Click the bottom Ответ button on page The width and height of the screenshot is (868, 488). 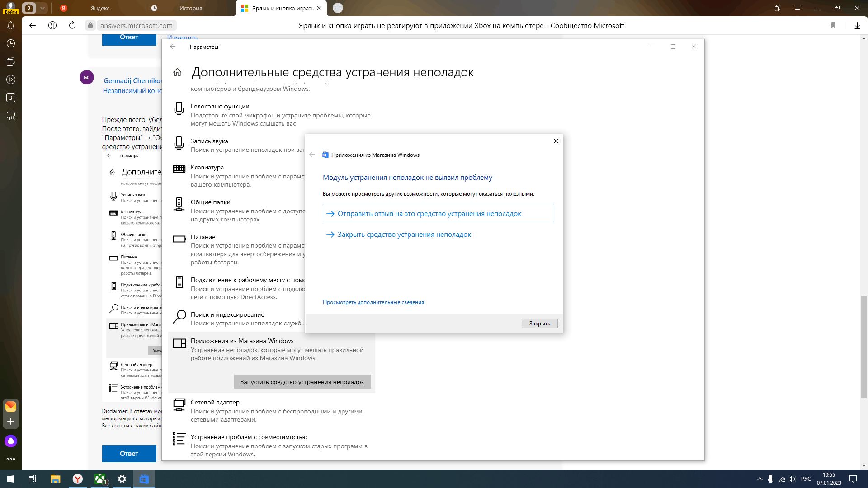[129, 454]
